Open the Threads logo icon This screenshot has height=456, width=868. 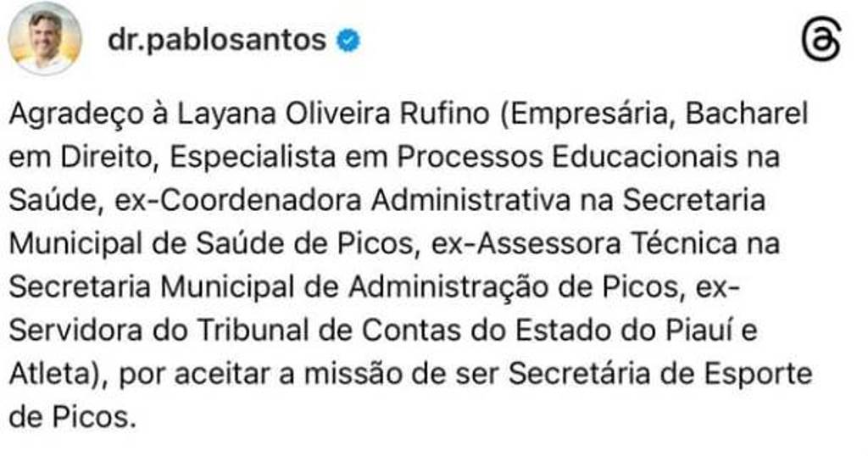821,40
